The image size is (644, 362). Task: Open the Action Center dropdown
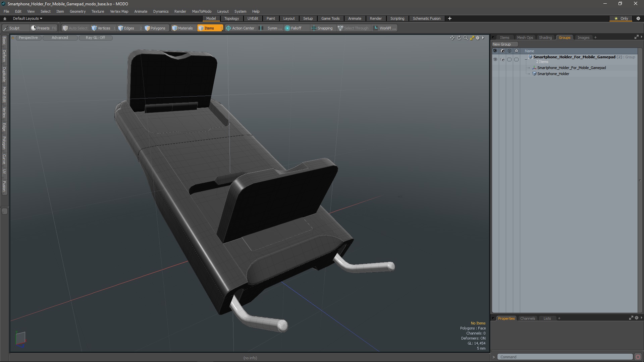point(240,28)
